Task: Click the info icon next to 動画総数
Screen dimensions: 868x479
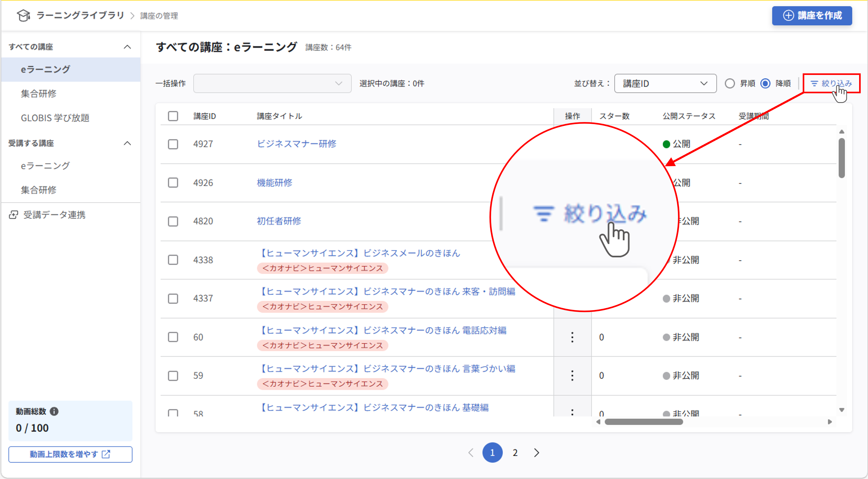Action: point(54,411)
